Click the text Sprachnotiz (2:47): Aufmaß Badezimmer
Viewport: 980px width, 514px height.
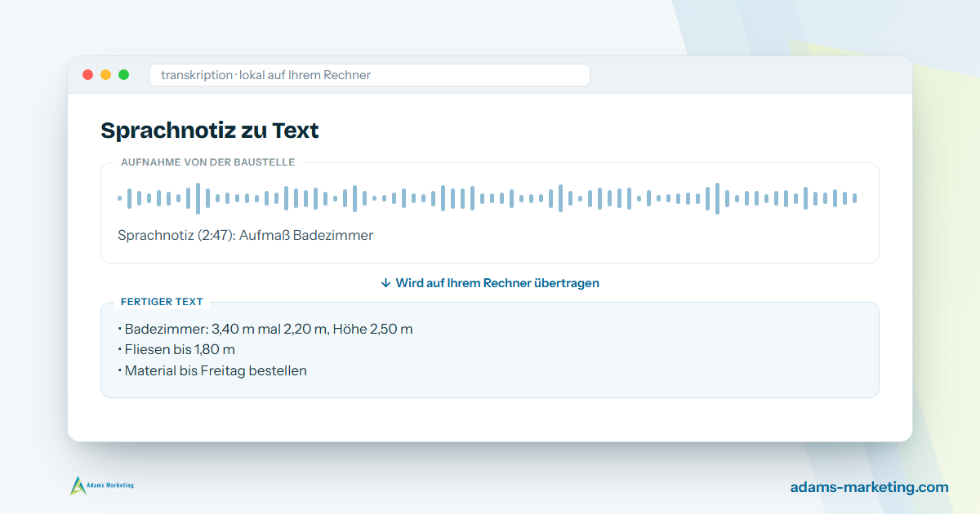pos(245,235)
